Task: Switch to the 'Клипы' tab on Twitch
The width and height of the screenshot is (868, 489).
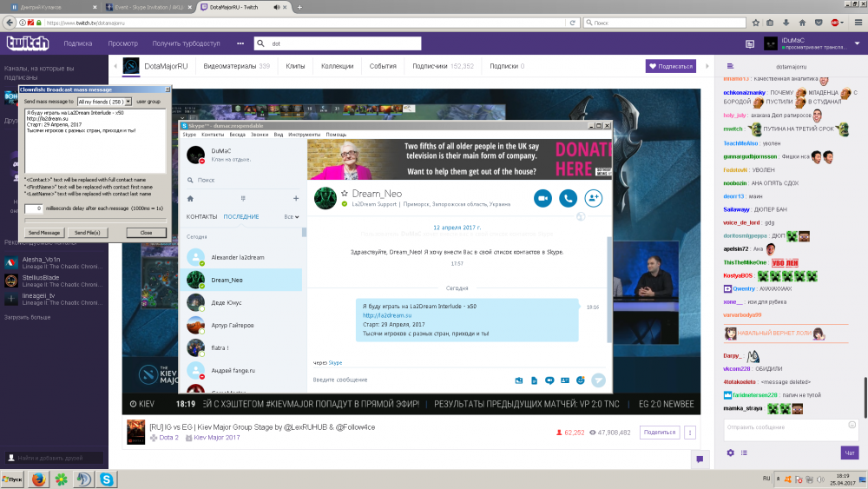Action: click(295, 66)
